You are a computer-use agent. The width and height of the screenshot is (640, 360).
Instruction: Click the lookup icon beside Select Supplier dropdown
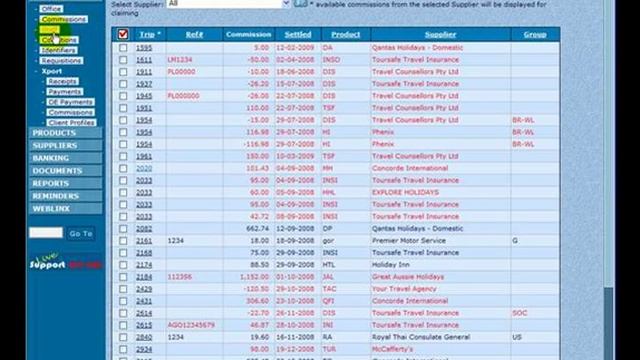(300, 3)
